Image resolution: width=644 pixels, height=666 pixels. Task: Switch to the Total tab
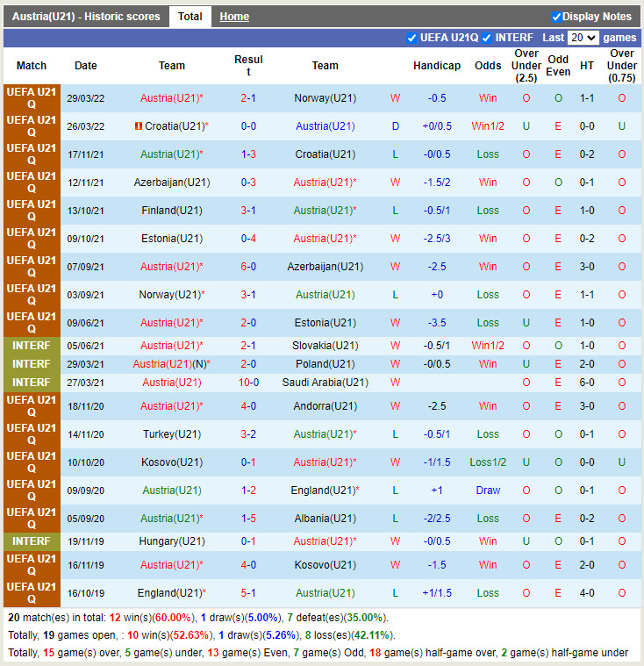pos(190,17)
